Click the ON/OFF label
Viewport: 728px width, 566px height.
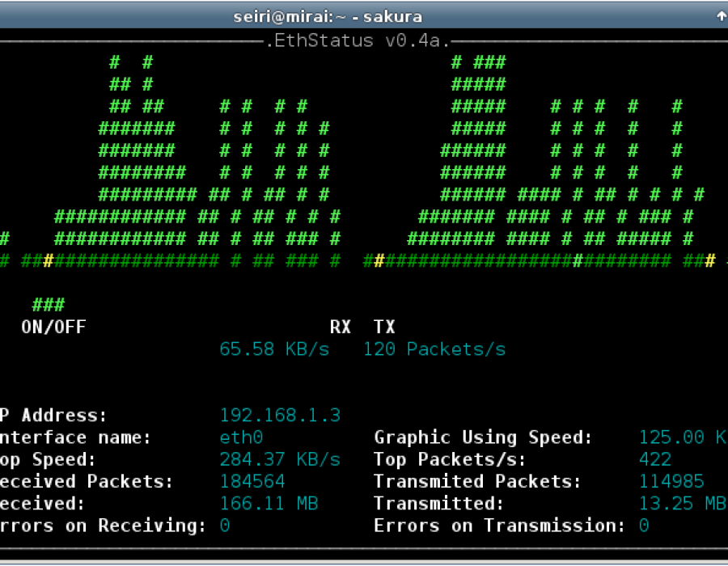[54, 327]
